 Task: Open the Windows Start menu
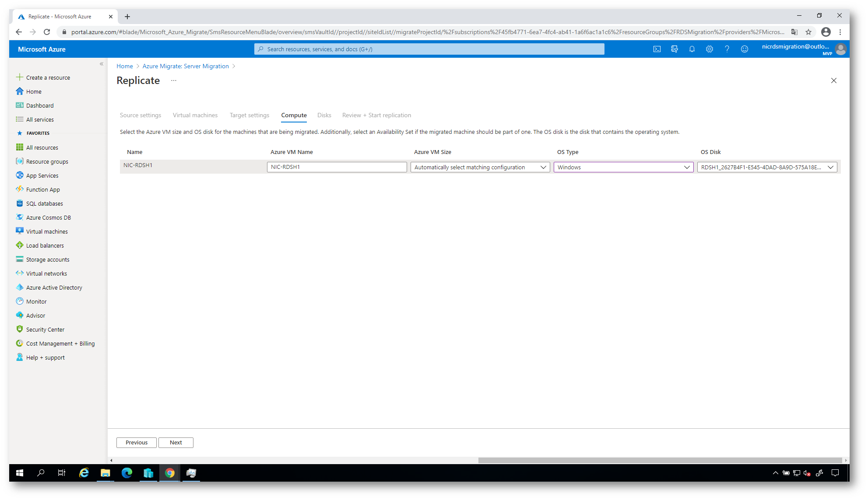coord(20,473)
